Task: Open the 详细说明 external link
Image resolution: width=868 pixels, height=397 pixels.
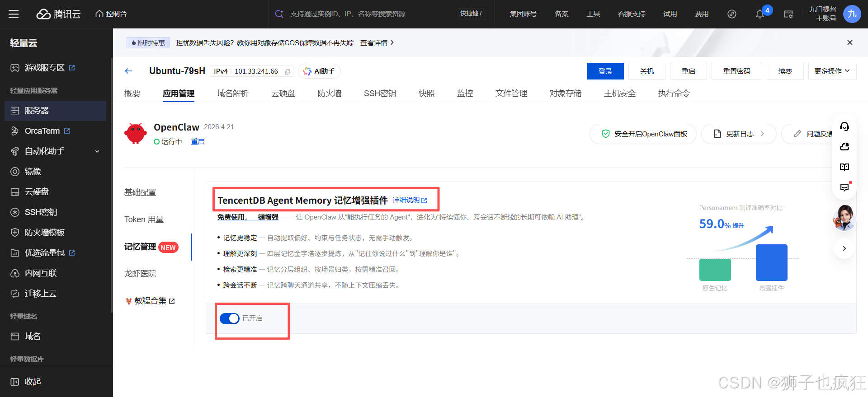Action: point(410,200)
